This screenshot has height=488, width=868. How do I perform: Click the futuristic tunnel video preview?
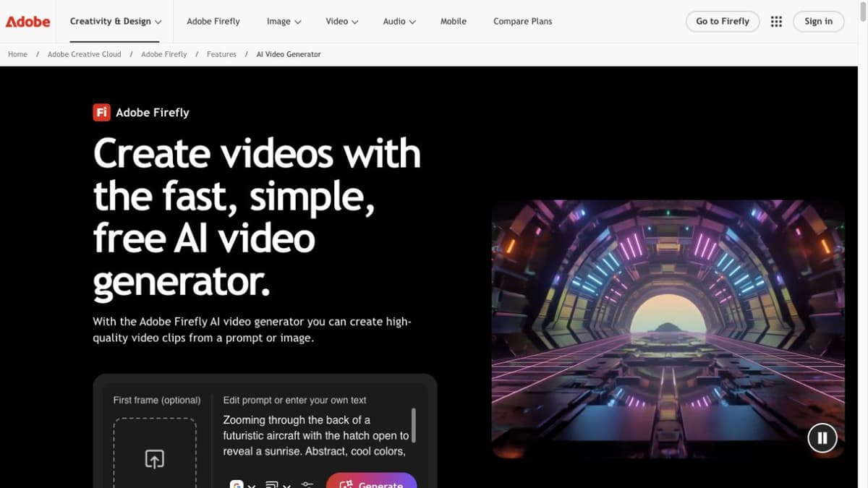(668, 329)
